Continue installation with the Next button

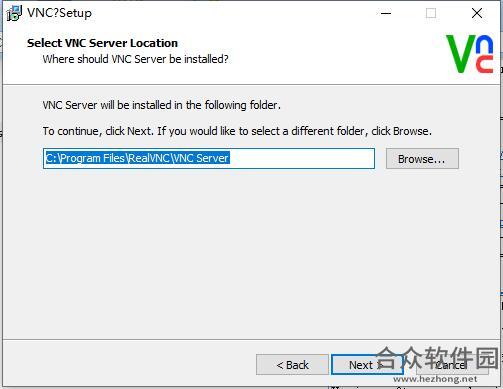pos(367,365)
